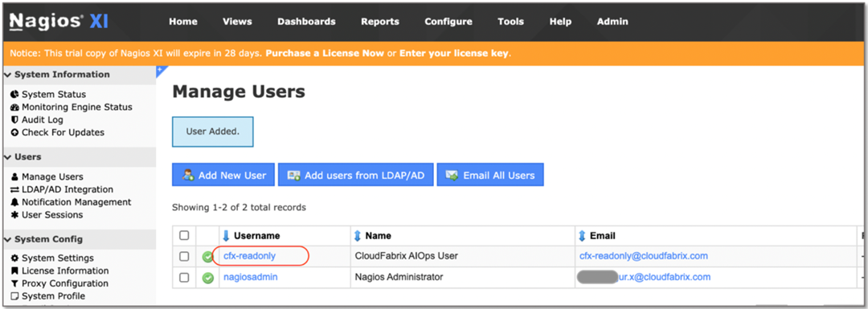This screenshot has height=309, width=868.
Task: Click the green status icon for cfx-readonly
Action: (x=208, y=257)
